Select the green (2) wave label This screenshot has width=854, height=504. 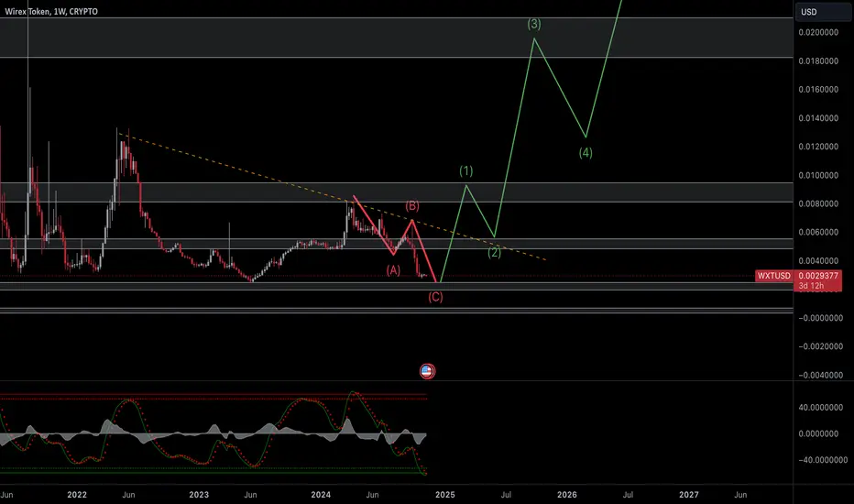[494, 253]
